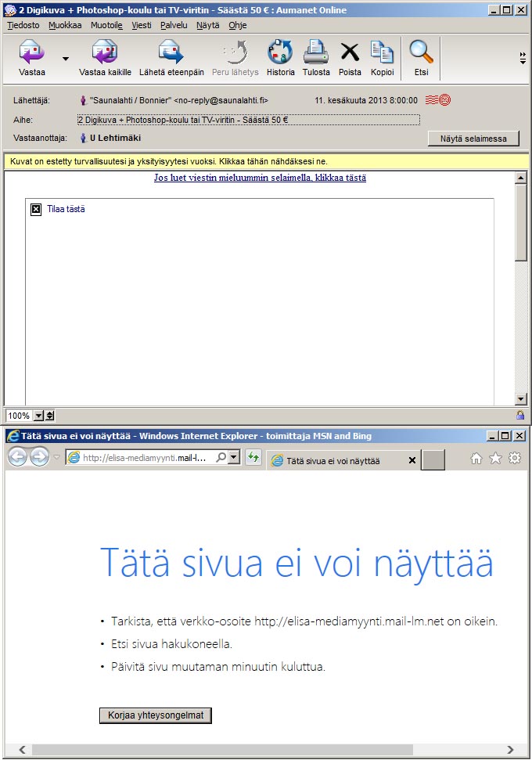Refresh the page in Internet Explorer

pyautogui.click(x=253, y=457)
